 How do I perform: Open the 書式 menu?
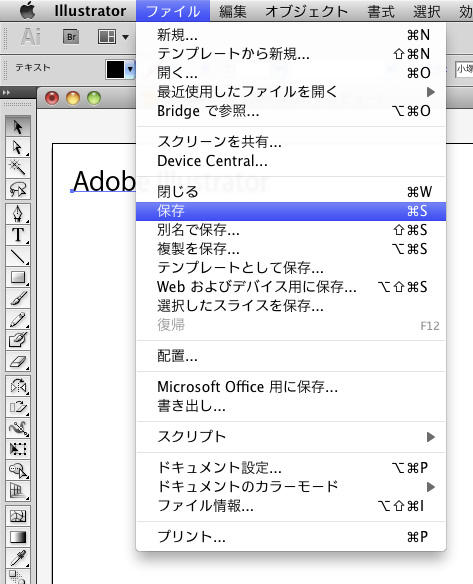click(381, 11)
